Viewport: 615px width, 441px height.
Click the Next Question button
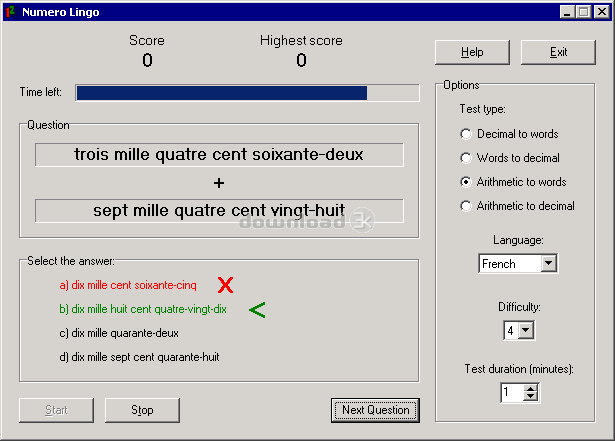pos(375,410)
